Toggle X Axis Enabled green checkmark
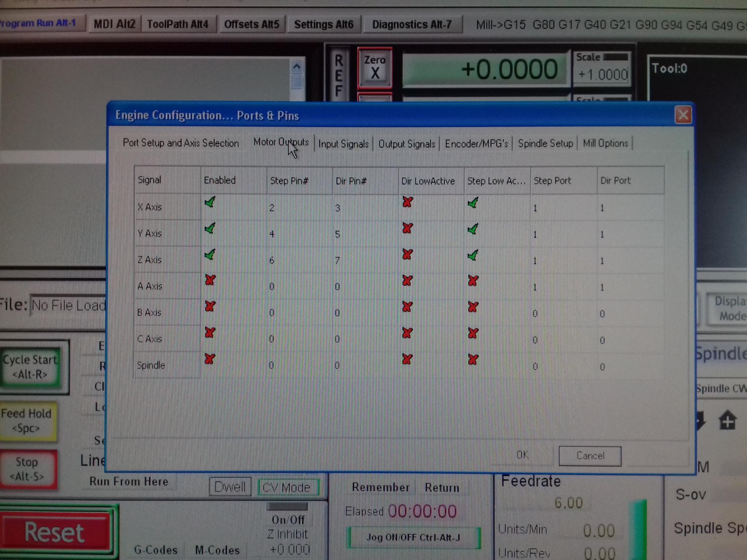The width and height of the screenshot is (747, 560). pyautogui.click(x=210, y=202)
